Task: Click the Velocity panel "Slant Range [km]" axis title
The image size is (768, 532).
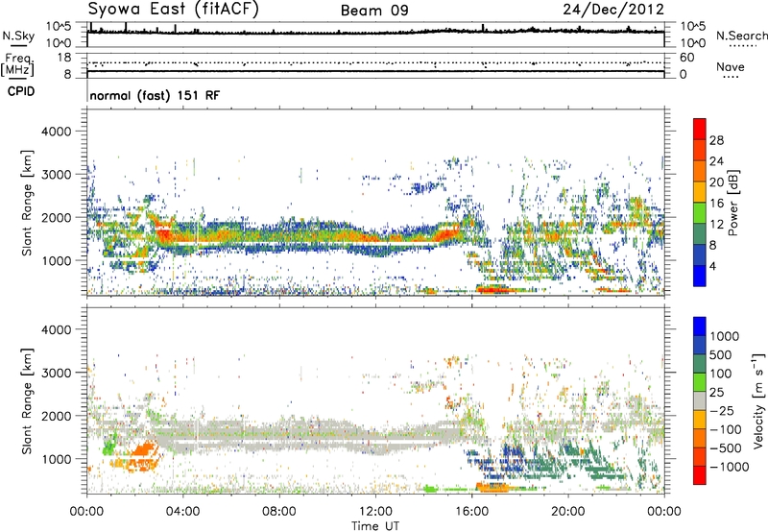Action: click(27, 400)
